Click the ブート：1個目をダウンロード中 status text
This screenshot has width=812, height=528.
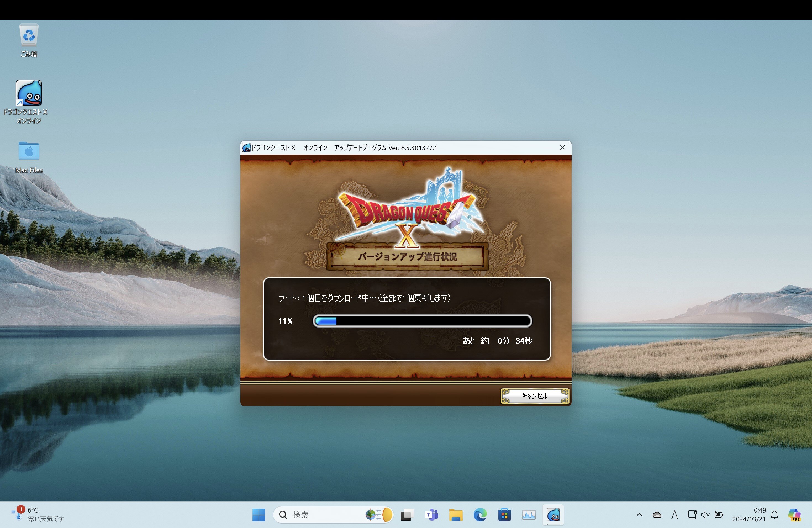(364, 298)
